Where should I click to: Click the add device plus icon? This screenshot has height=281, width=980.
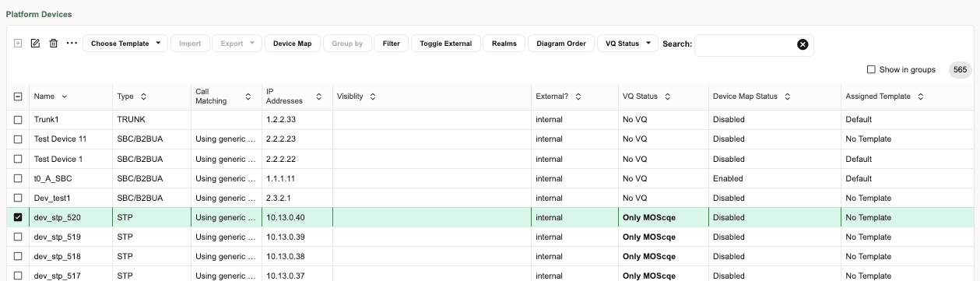[18, 44]
